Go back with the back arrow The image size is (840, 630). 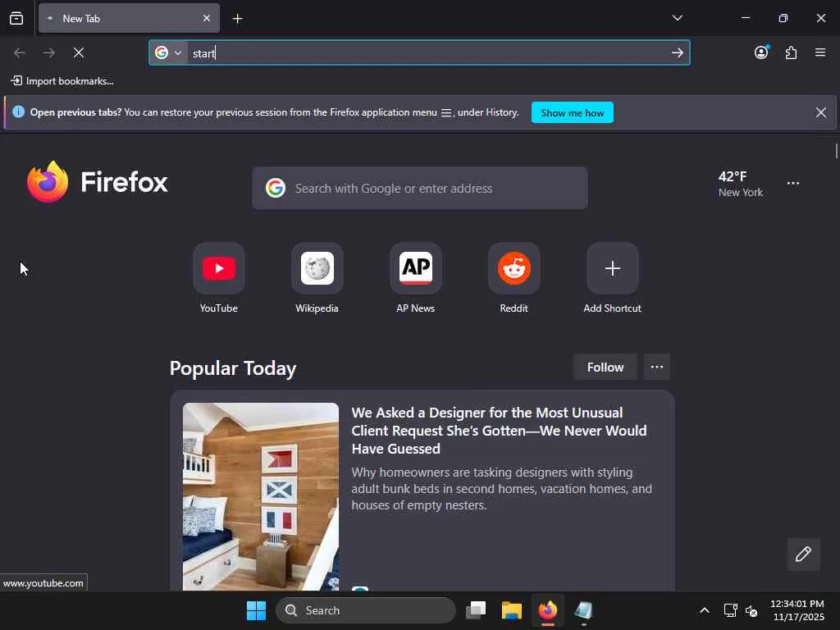pos(20,52)
